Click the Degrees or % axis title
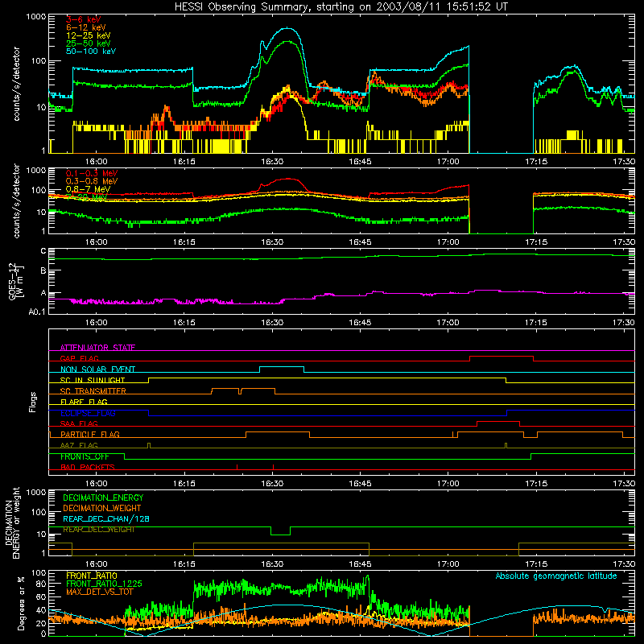 (x=21, y=603)
